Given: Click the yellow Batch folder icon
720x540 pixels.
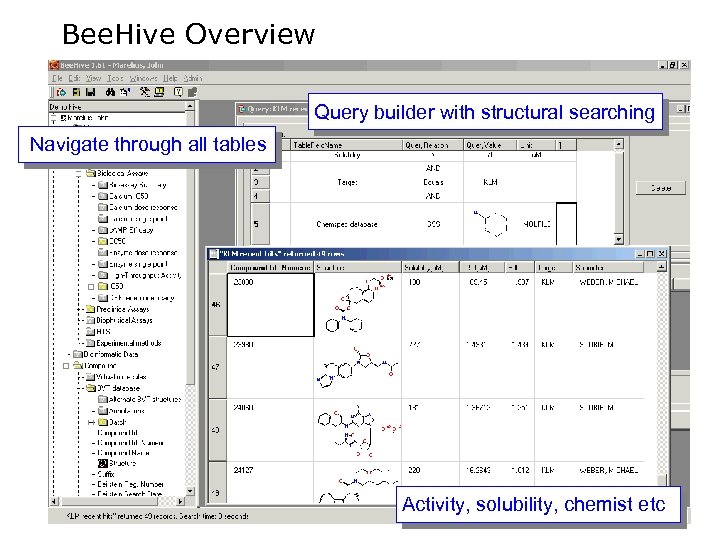Looking at the screenshot, I should 103,422.
